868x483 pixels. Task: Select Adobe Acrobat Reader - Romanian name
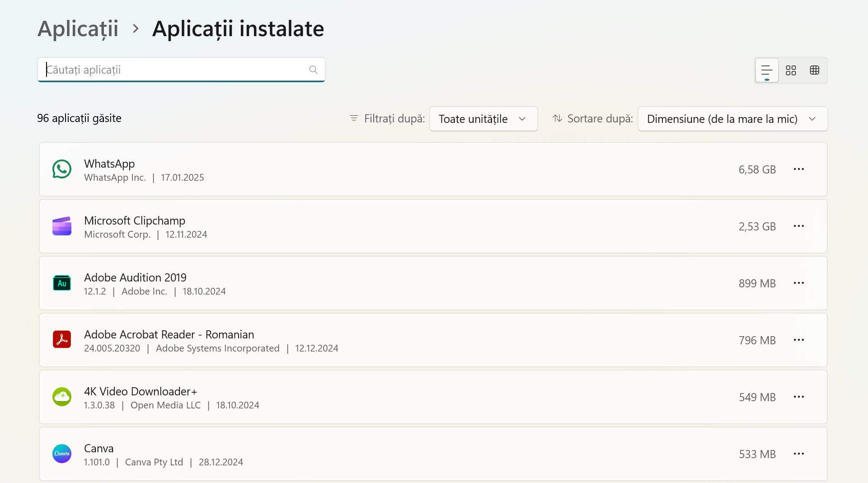(169, 334)
